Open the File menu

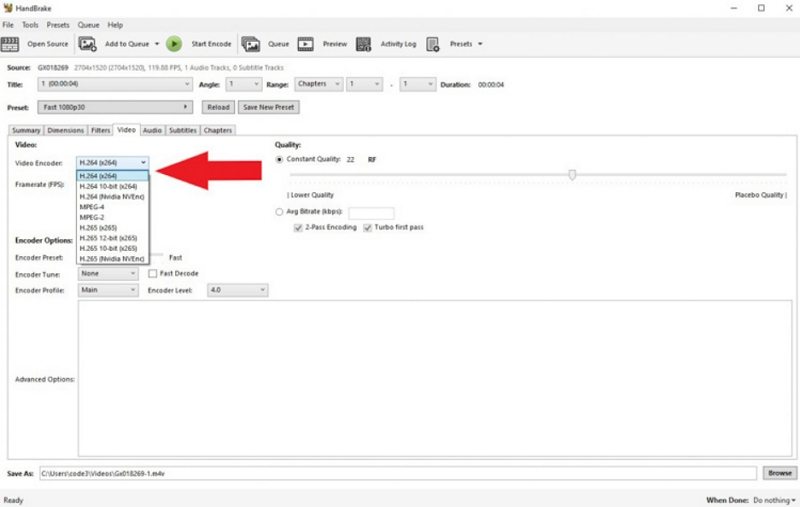[x=8, y=25]
